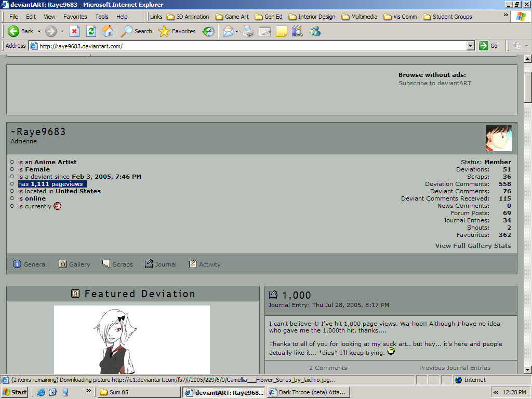Go to the Home page icon
The width and height of the screenshot is (532, 399).
pos(108,31)
